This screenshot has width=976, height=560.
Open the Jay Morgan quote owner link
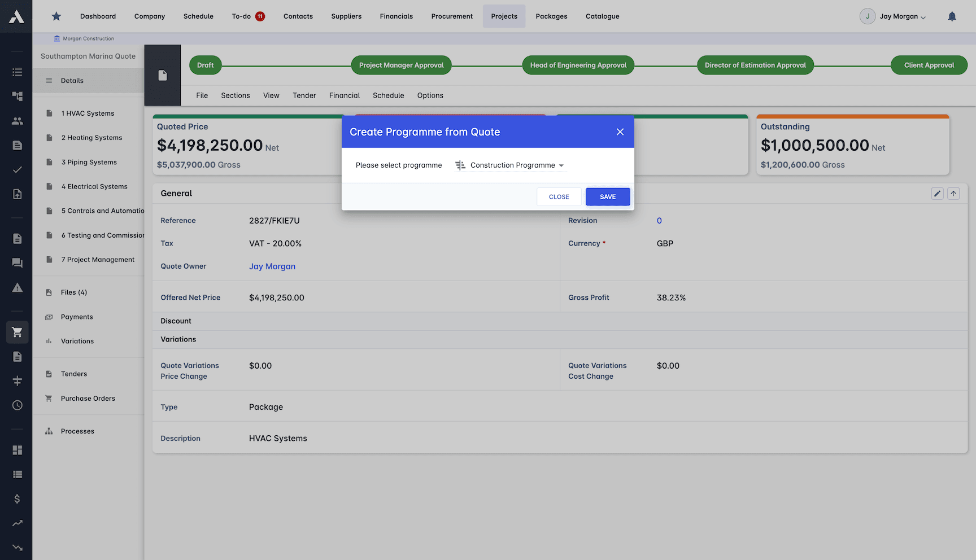[272, 266]
